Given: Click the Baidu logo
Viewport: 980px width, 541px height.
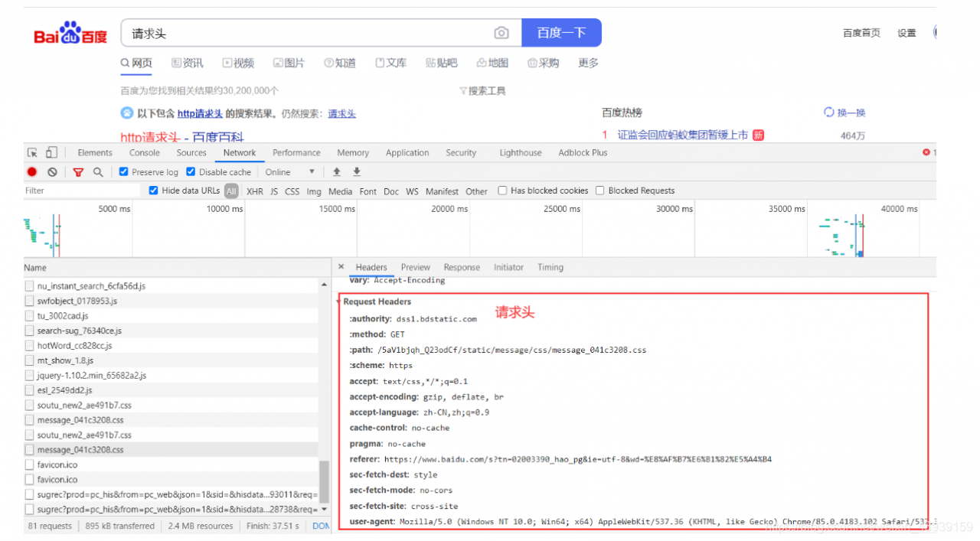Looking at the screenshot, I should 70,34.
